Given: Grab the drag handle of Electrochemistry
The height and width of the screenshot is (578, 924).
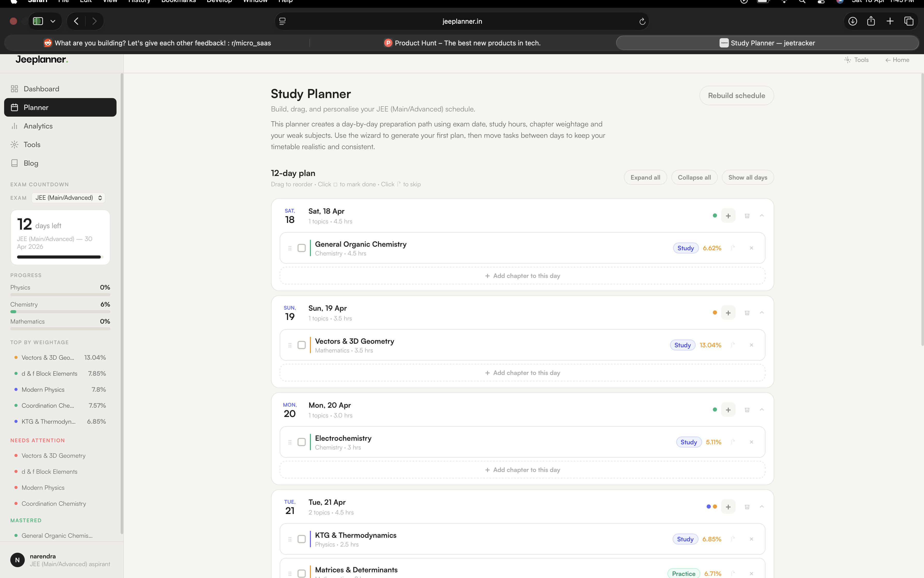Looking at the screenshot, I should (290, 442).
